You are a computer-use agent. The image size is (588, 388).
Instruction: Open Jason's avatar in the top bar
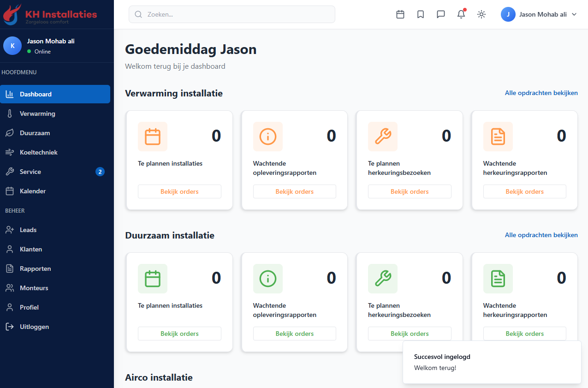point(508,14)
